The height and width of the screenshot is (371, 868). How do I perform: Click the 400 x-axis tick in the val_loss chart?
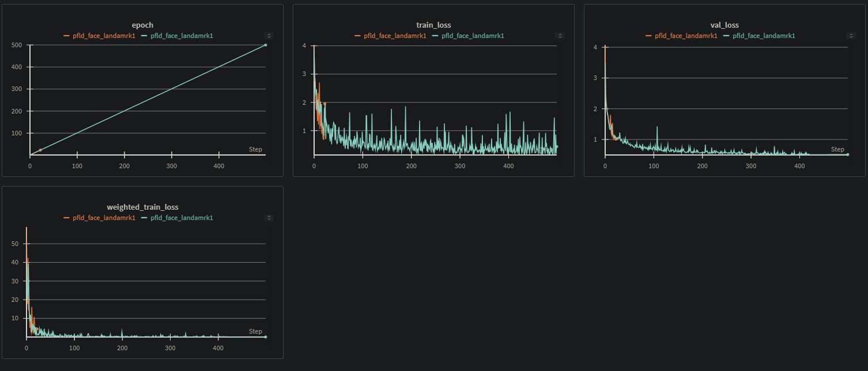click(x=799, y=166)
